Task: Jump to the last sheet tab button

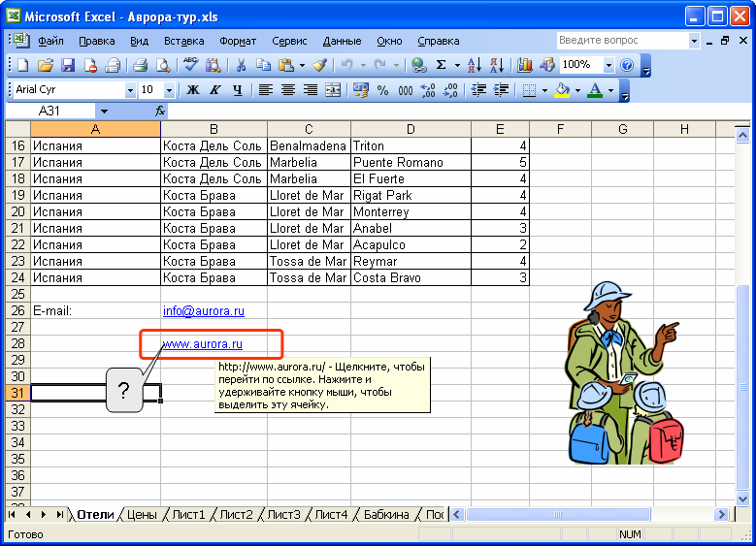Action: point(60,514)
